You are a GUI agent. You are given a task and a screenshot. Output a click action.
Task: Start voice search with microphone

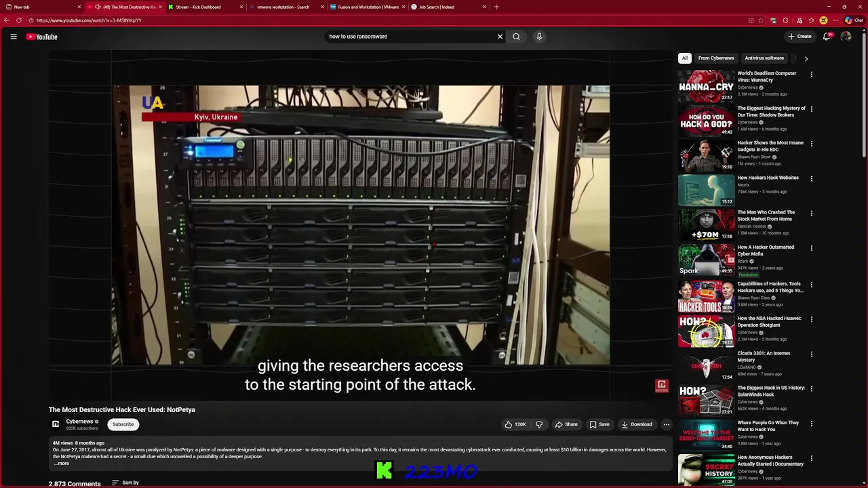pos(539,37)
